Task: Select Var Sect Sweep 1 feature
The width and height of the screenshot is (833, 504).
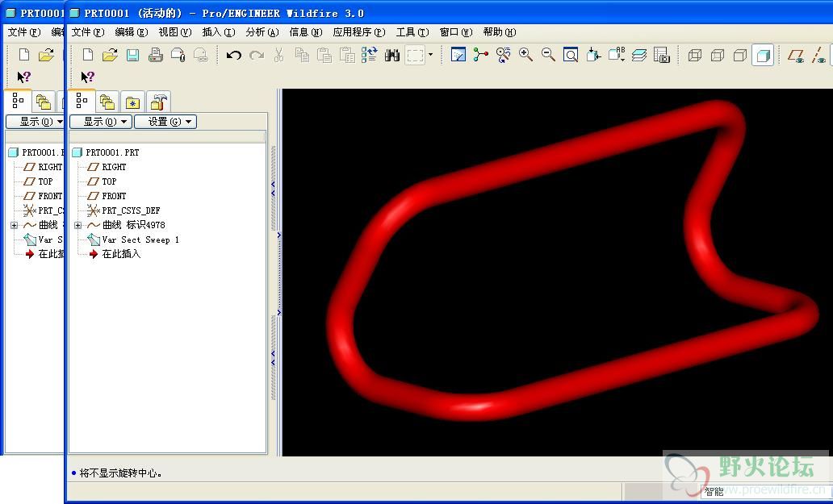Action: point(133,240)
